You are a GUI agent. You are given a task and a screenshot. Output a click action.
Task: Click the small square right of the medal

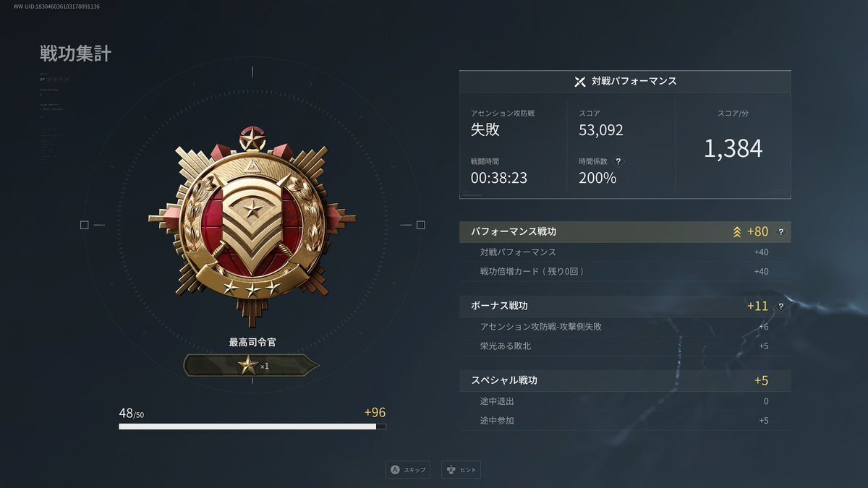click(420, 226)
